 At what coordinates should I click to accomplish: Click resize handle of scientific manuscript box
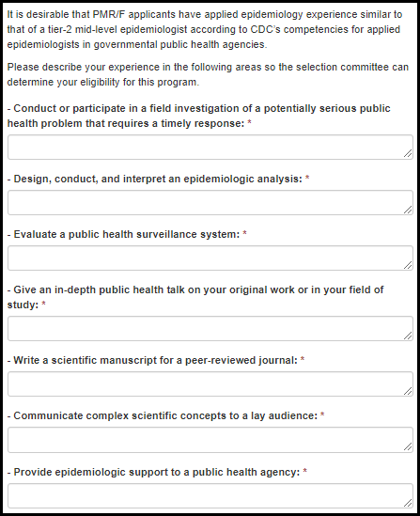click(408, 391)
